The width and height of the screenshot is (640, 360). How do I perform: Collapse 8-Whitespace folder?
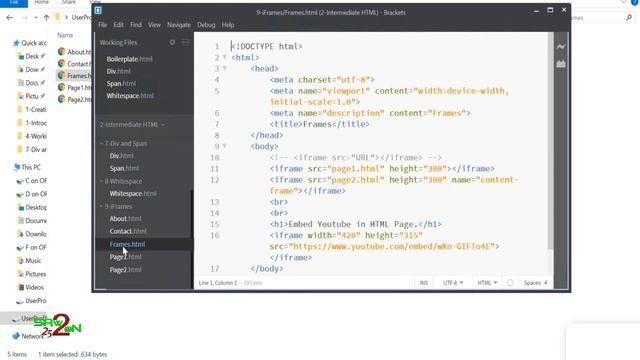pos(121,181)
